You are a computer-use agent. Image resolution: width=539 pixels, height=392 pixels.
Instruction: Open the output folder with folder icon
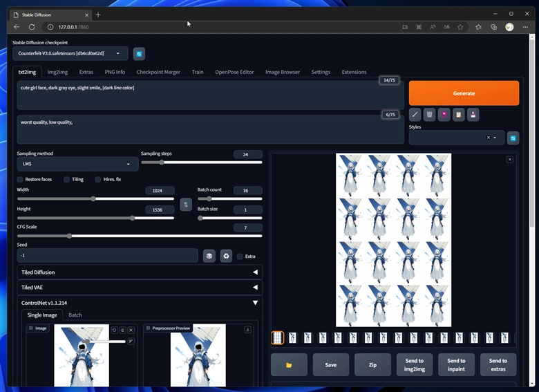click(x=289, y=364)
